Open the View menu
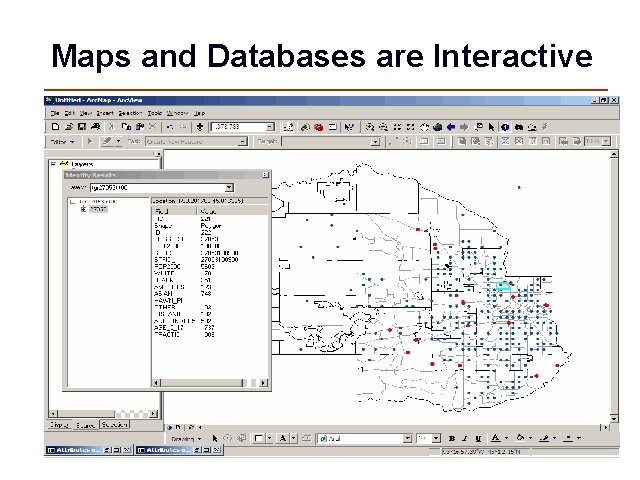 (86, 113)
